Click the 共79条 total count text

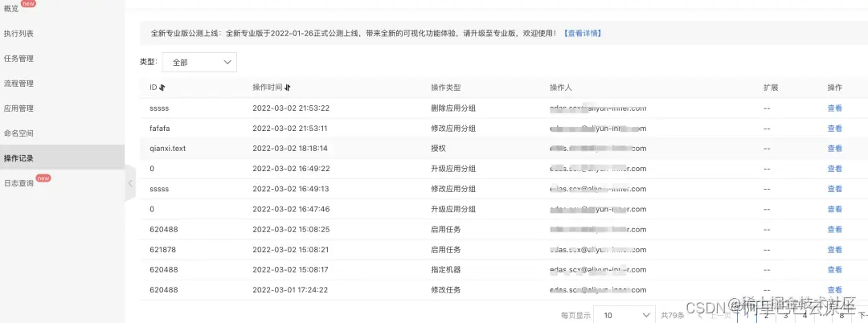673,315
